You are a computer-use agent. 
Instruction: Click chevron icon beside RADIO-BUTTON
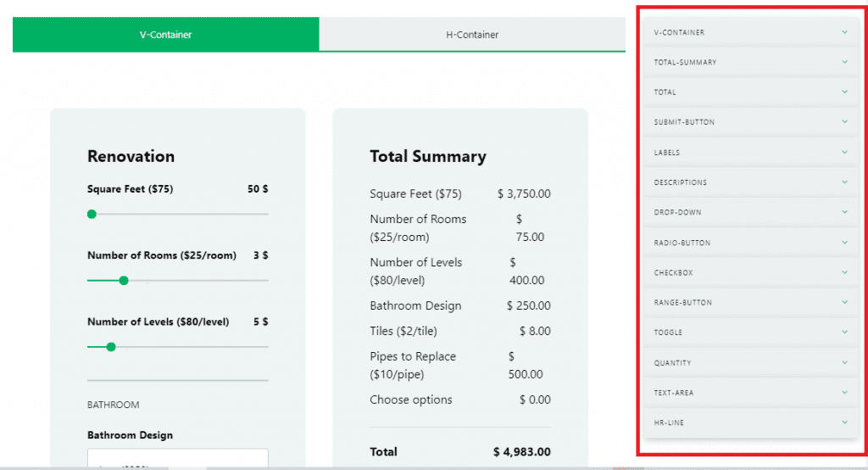(x=844, y=242)
